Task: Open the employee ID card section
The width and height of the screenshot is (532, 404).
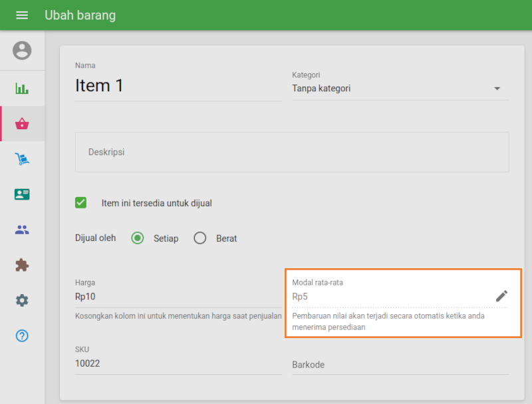Action: click(x=22, y=194)
